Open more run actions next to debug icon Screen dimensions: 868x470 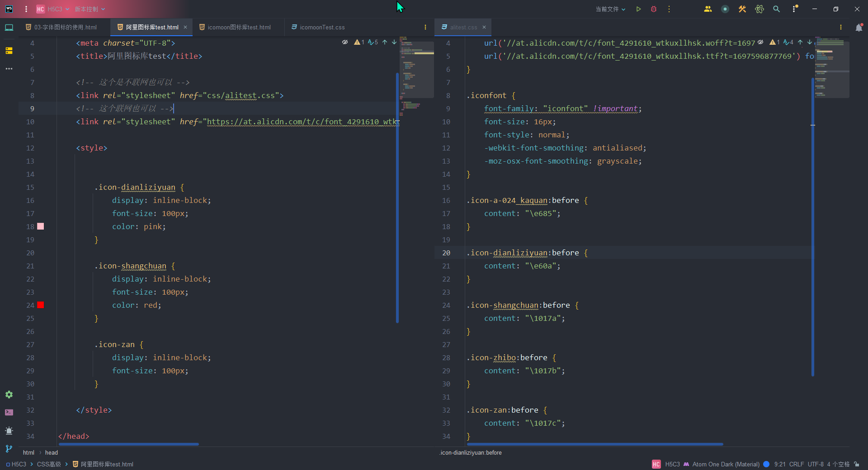pos(669,9)
